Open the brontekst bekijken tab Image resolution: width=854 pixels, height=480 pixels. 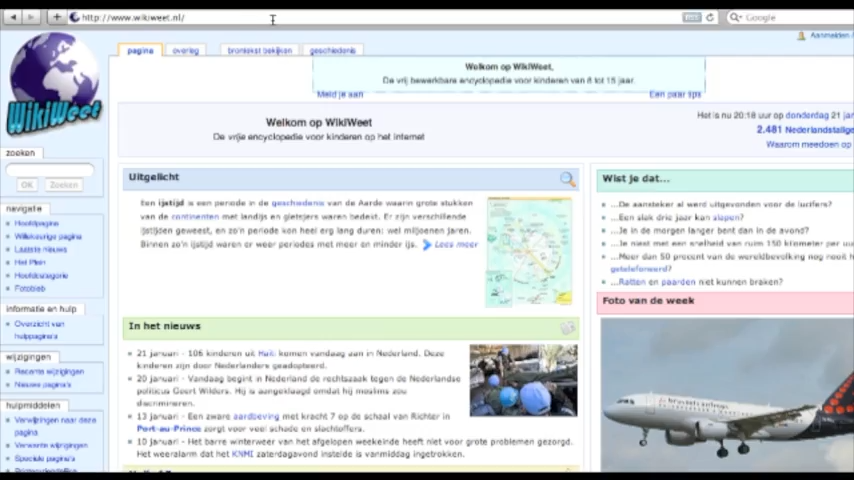coord(260,50)
